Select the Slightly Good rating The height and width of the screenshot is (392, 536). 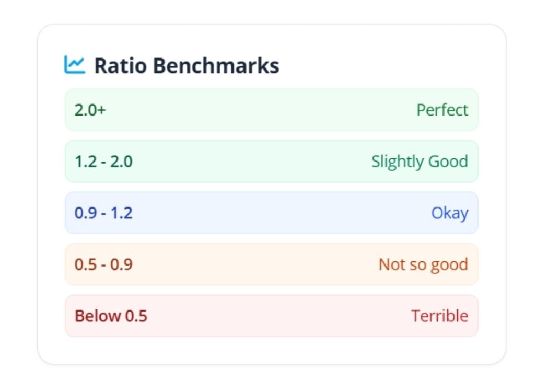(420, 161)
